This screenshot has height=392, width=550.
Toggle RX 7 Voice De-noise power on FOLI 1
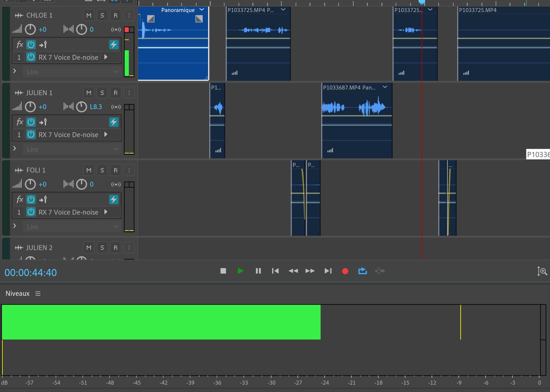pyautogui.click(x=31, y=212)
